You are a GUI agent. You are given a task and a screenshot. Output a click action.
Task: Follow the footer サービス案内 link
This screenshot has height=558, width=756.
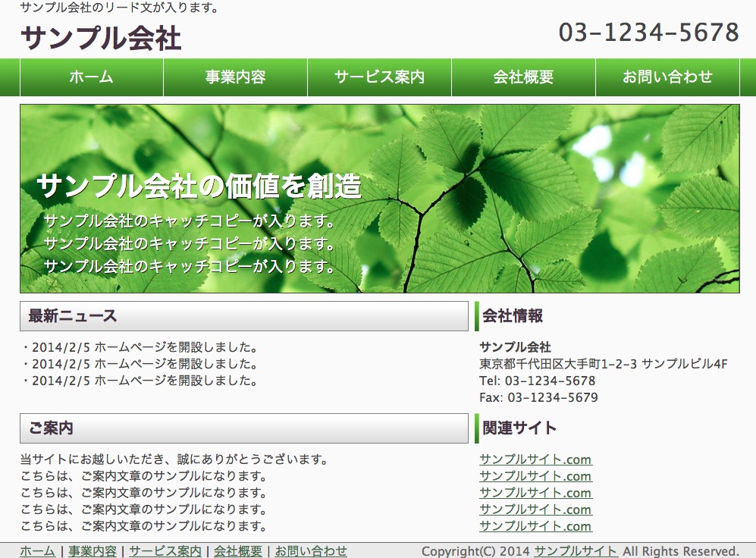pos(165,551)
